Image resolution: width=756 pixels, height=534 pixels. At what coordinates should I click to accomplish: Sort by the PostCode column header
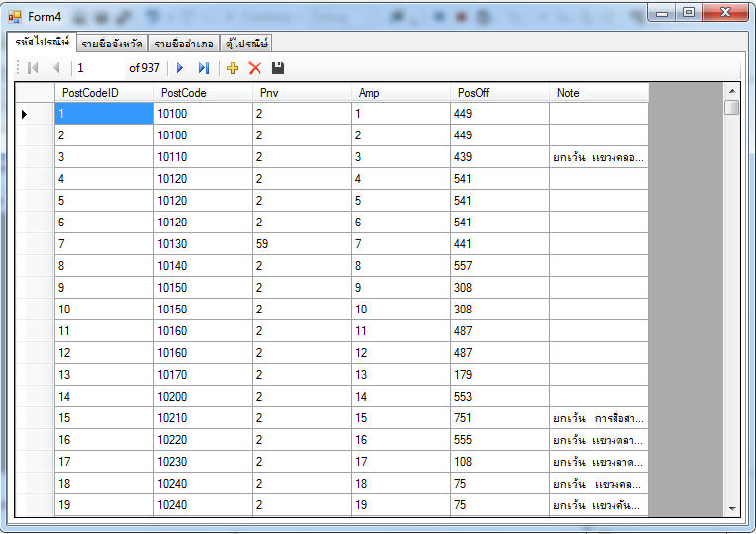pos(203,92)
